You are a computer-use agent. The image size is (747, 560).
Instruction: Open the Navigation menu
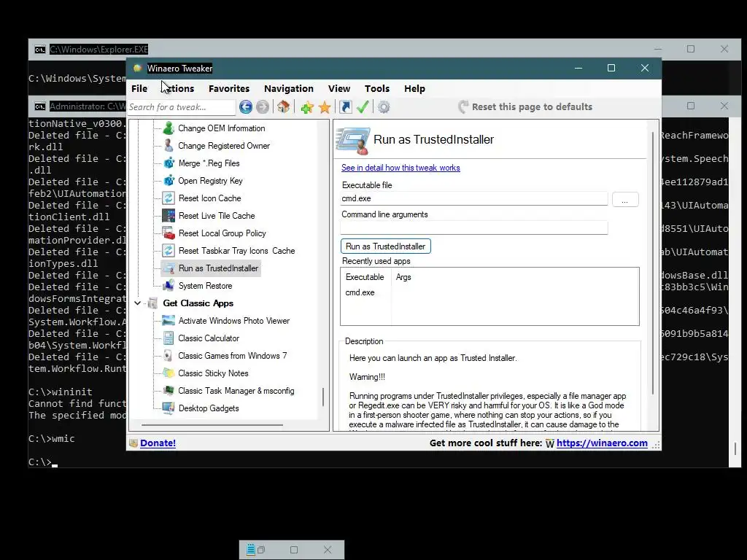point(289,88)
